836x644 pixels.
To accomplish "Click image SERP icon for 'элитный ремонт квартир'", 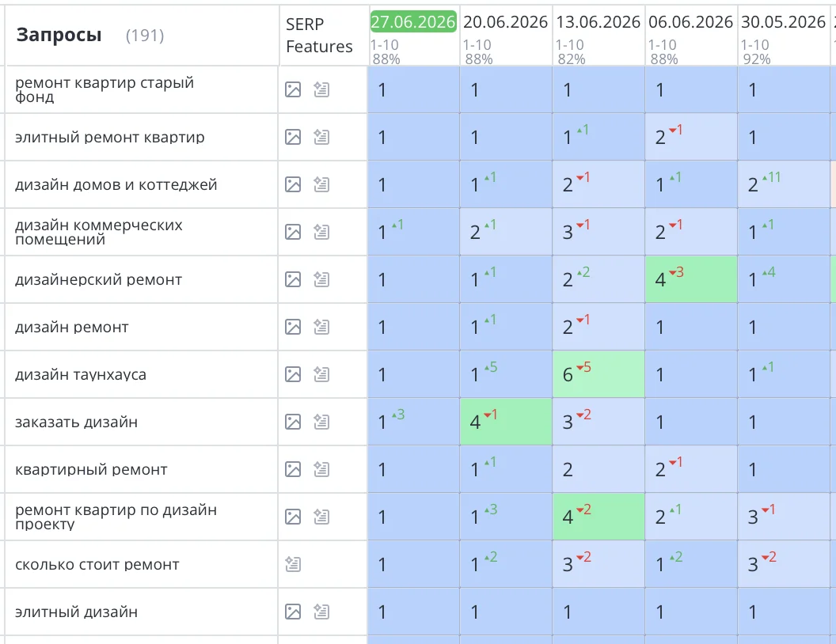I will coord(293,137).
